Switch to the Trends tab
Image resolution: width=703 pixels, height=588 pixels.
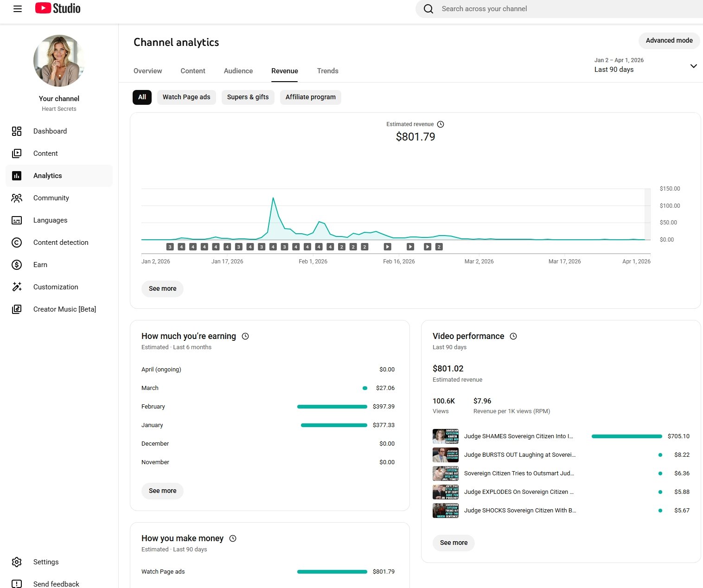pos(327,71)
